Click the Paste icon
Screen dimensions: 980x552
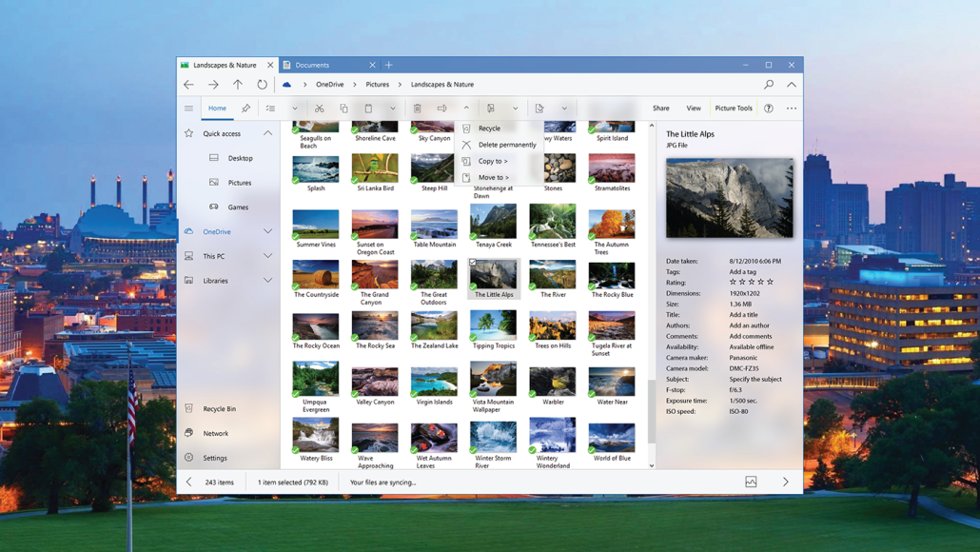[x=369, y=108]
